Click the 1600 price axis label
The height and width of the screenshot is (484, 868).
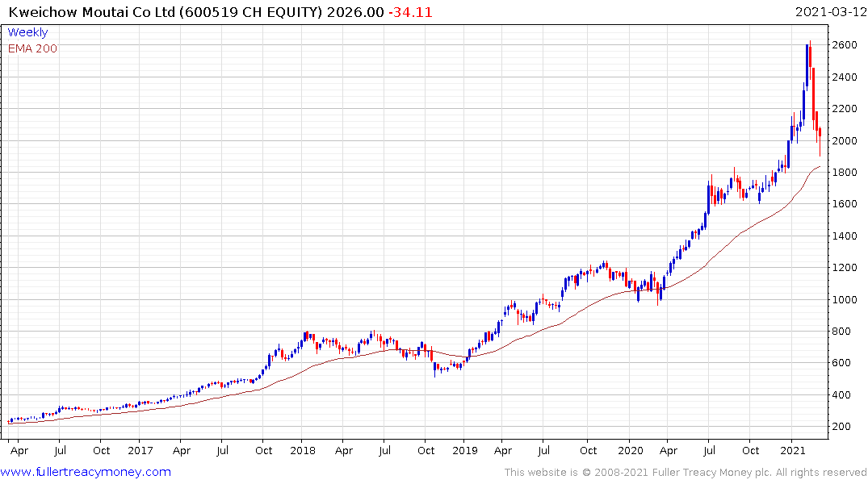(x=845, y=203)
